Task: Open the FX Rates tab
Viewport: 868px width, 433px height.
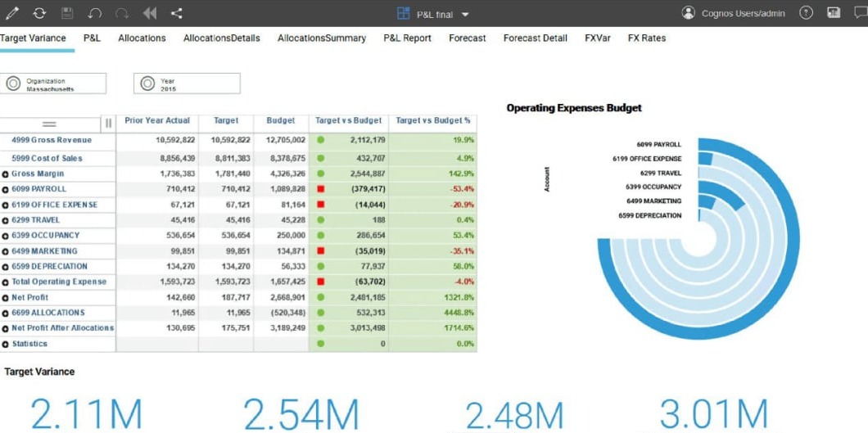Action: 646,38
